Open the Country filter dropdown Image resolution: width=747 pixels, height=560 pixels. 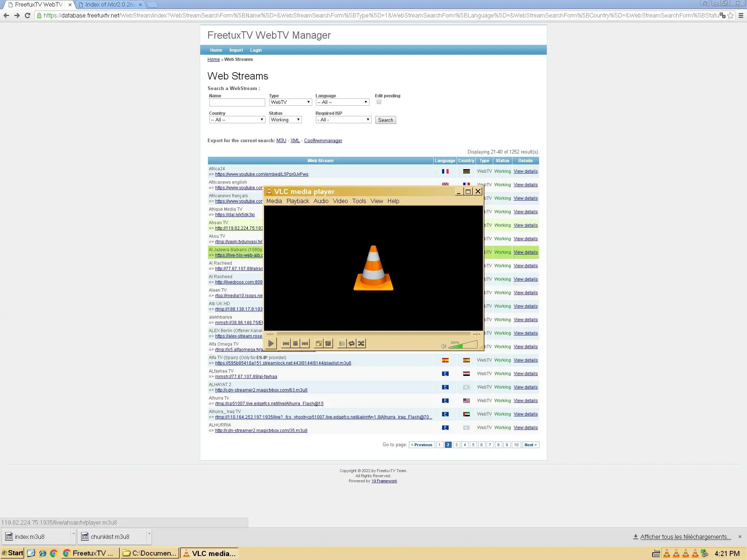tap(237, 120)
